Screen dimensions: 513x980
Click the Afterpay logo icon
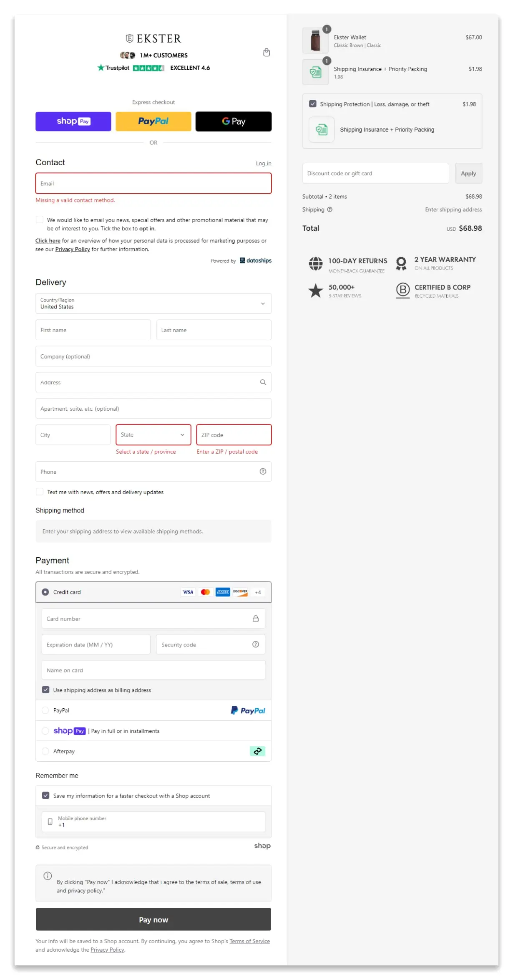coord(257,751)
